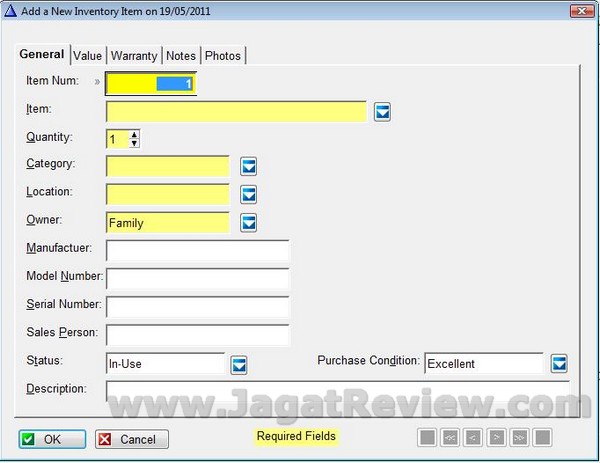
Task: Increase Quantity with the up arrow
Action: click(134, 135)
